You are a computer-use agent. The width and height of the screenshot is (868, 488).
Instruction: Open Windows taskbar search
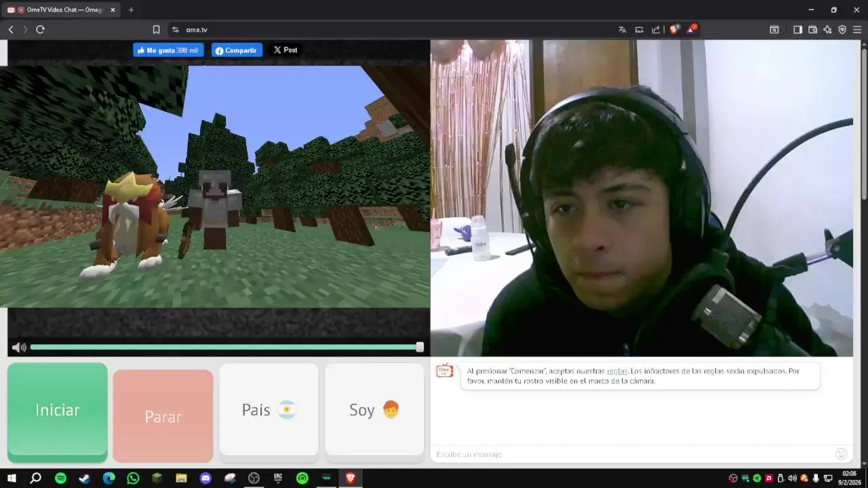pos(36,479)
